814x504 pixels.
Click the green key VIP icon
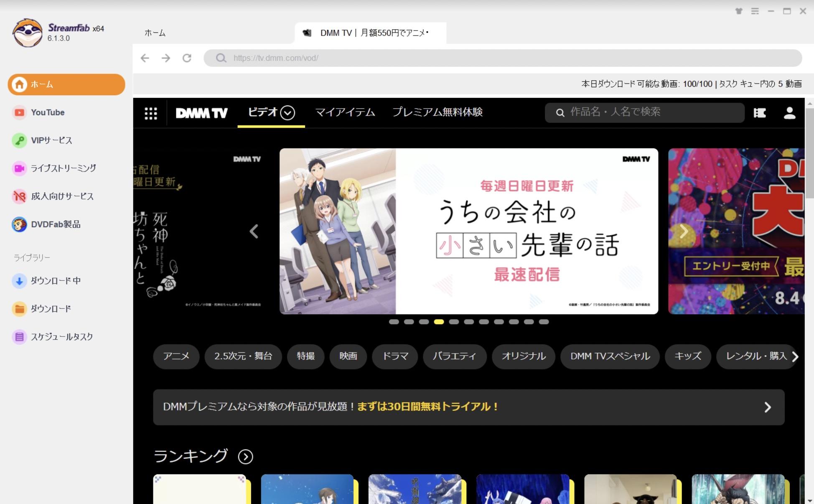[19, 140]
